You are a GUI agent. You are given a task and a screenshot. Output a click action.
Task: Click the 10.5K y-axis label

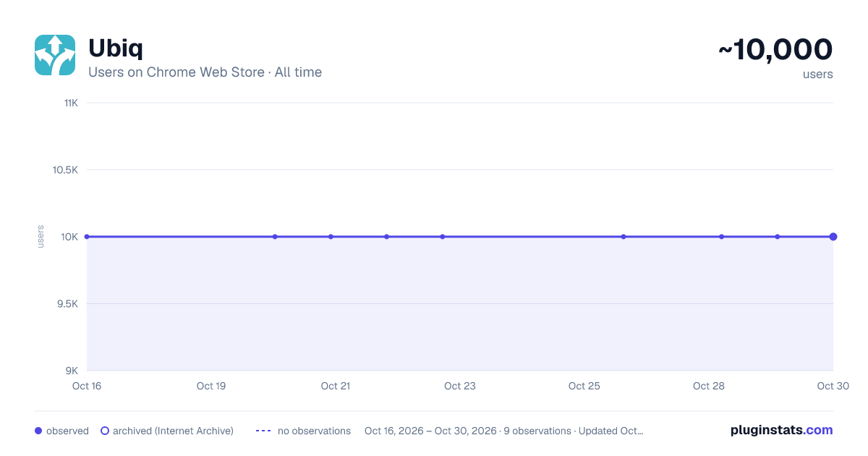click(65, 169)
